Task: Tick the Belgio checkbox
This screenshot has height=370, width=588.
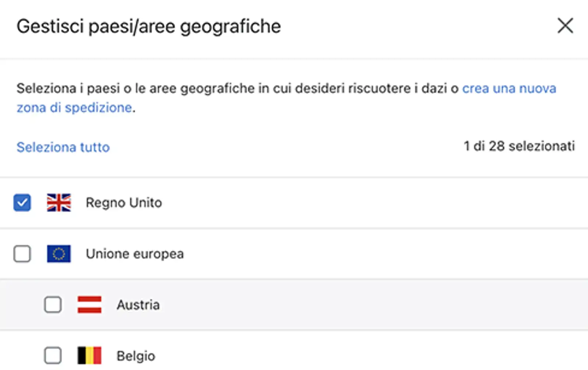Action: pos(53,355)
